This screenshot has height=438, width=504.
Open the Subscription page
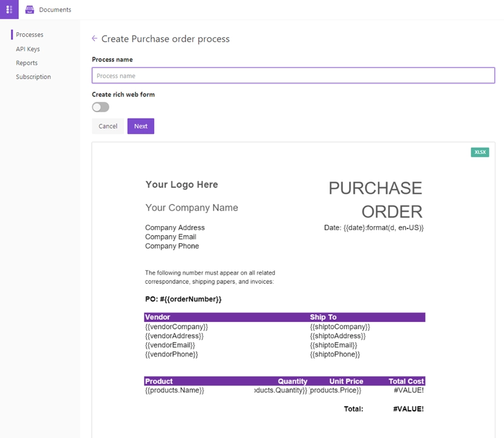pos(33,77)
